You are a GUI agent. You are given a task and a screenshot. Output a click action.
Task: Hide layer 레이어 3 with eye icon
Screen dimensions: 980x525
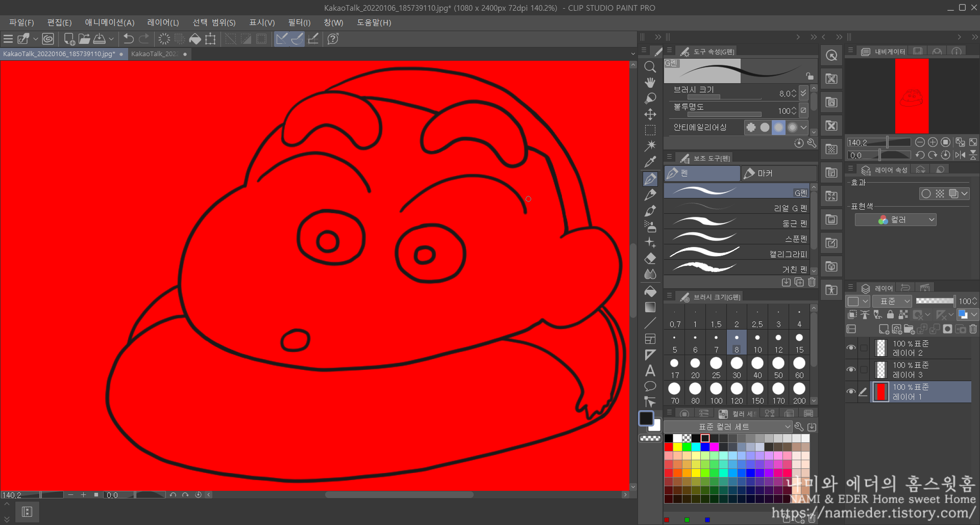point(851,370)
